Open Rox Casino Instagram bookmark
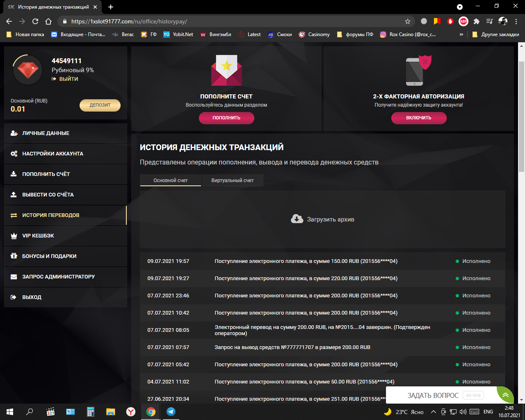 (x=408, y=34)
